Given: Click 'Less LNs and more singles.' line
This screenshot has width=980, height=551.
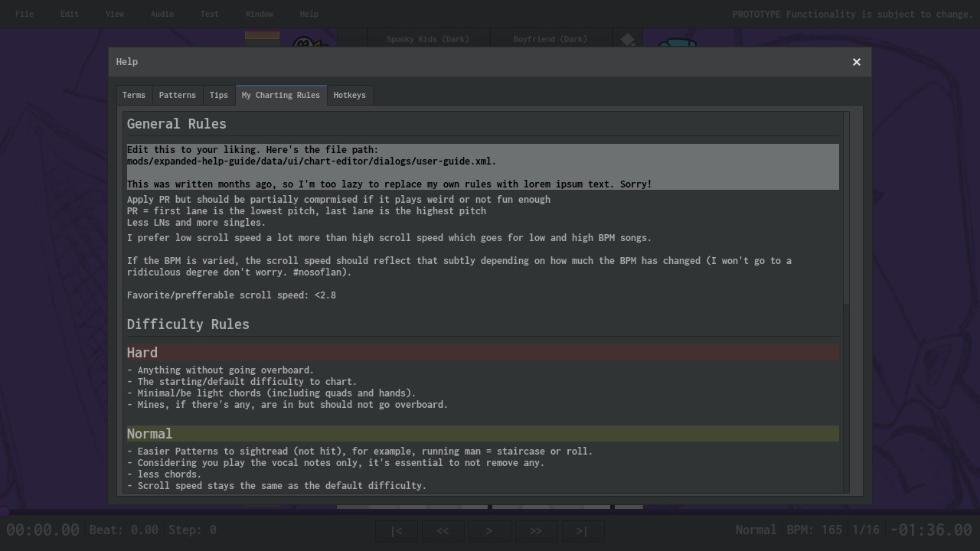Looking at the screenshot, I should (x=196, y=223).
